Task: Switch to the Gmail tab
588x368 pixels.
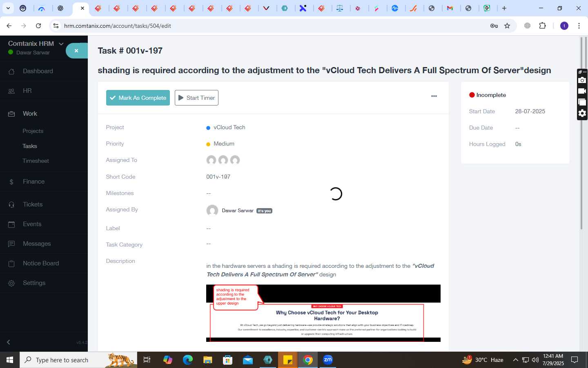Action: pyautogui.click(x=450, y=8)
